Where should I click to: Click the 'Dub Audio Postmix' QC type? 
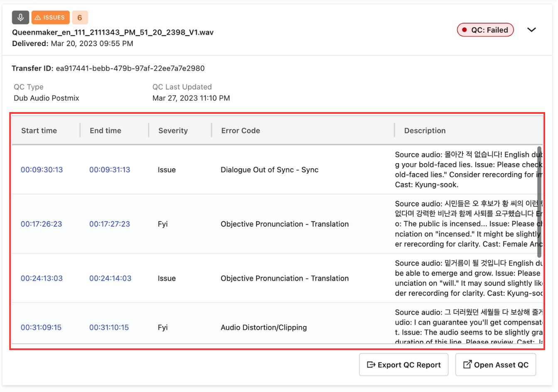tap(47, 98)
